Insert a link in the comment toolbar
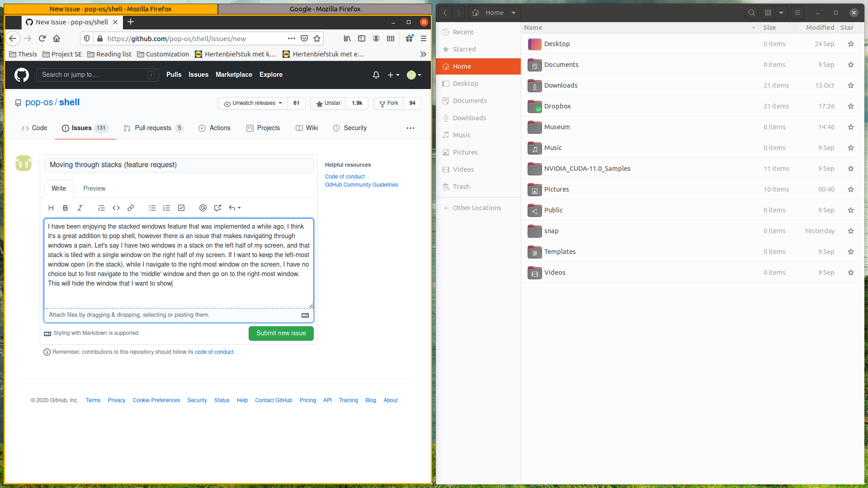The height and width of the screenshot is (488, 868). pyautogui.click(x=131, y=208)
